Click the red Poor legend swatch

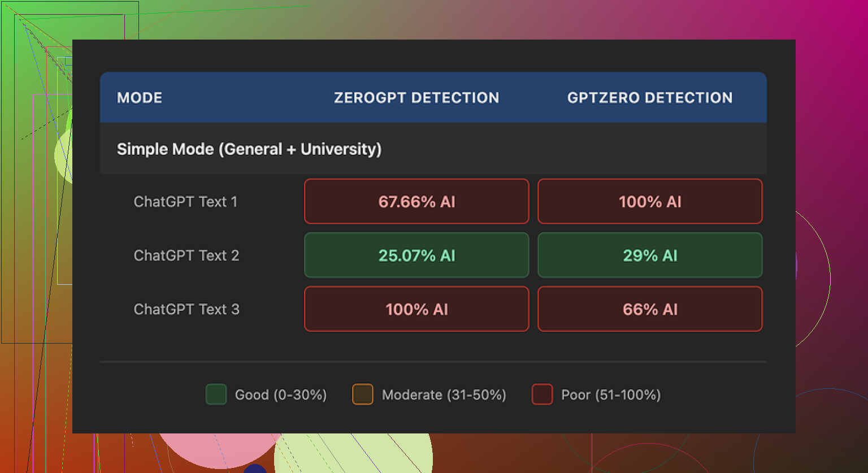point(542,394)
